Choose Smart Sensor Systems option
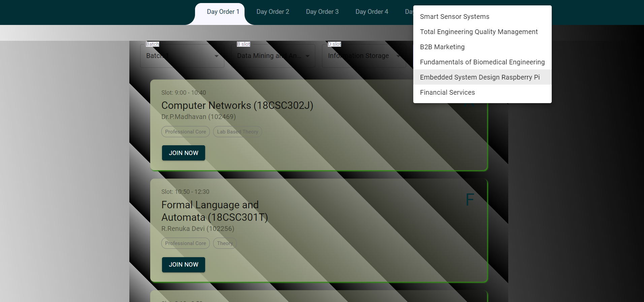This screenshot has height=302, width=644. click(482, 17)
